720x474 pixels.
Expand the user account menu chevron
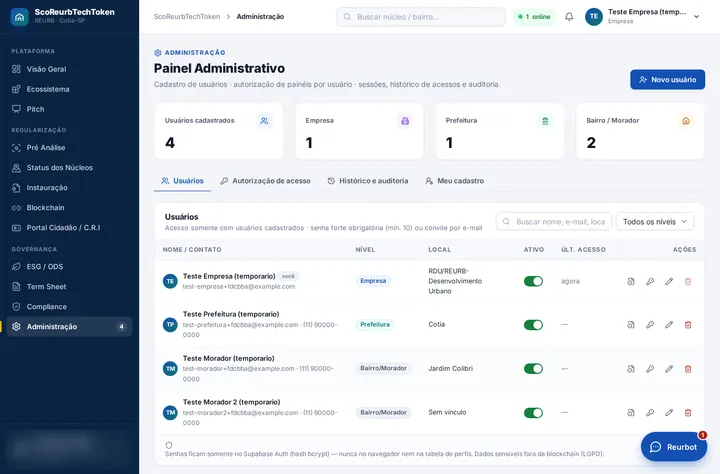click(696, 17)
